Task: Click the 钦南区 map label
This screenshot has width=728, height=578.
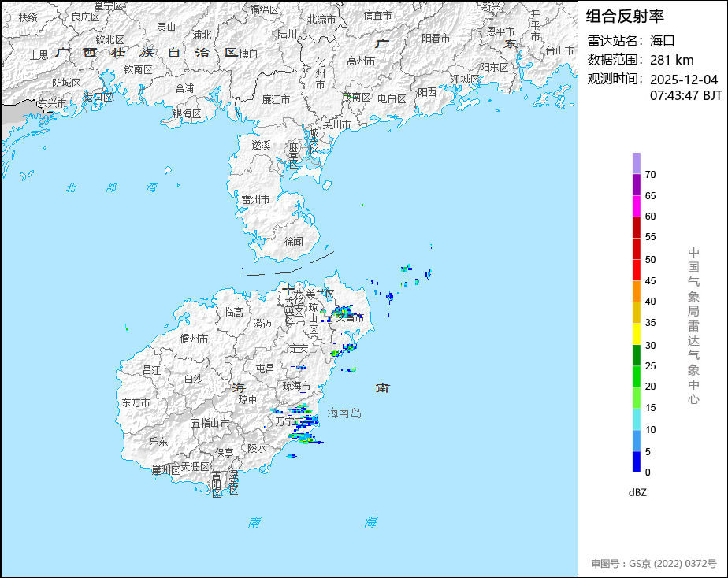Action: (138, 69)
